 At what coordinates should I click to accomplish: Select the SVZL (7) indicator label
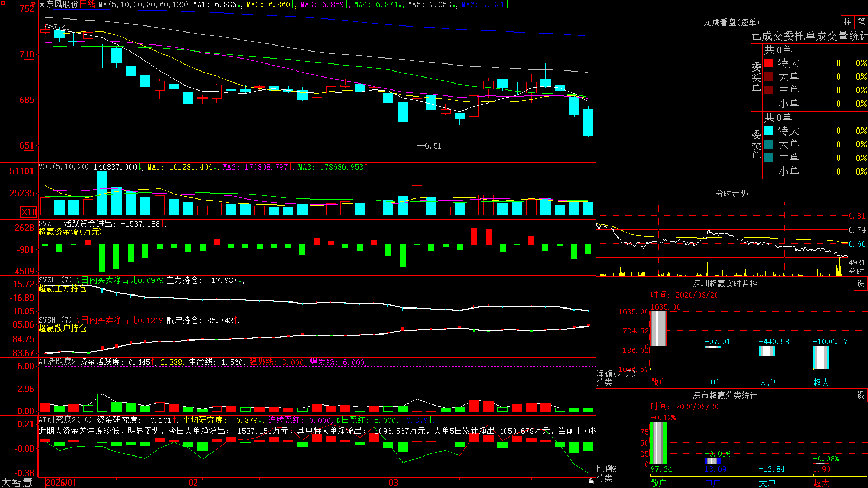click(55, 280)
